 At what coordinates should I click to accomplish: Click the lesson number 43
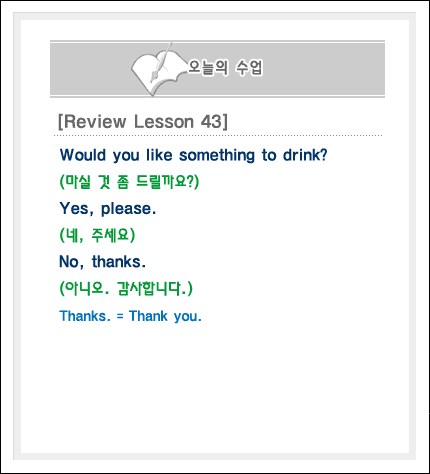pyautogui.click(x=211, y=121)
